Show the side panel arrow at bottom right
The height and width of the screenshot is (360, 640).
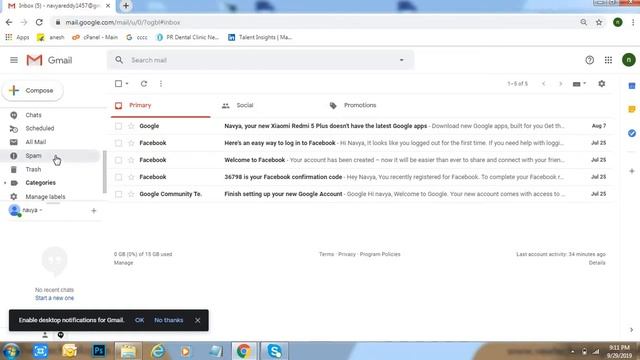631,330
